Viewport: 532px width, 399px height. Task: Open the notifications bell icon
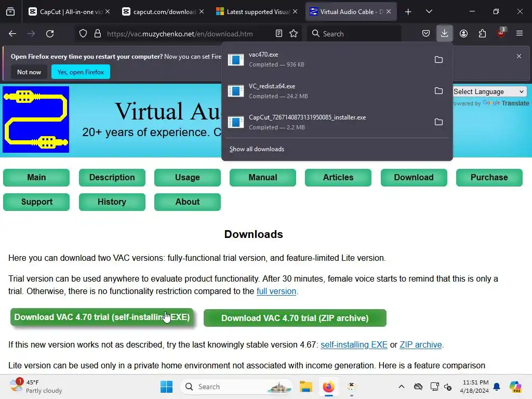coord(497,387)
